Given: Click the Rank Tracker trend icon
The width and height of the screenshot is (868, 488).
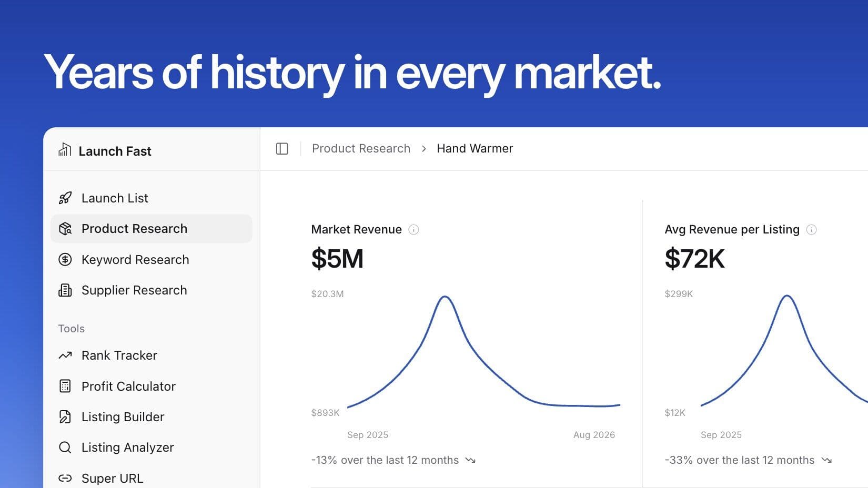Looking at the screenshot, I should [x=65, y=355].
